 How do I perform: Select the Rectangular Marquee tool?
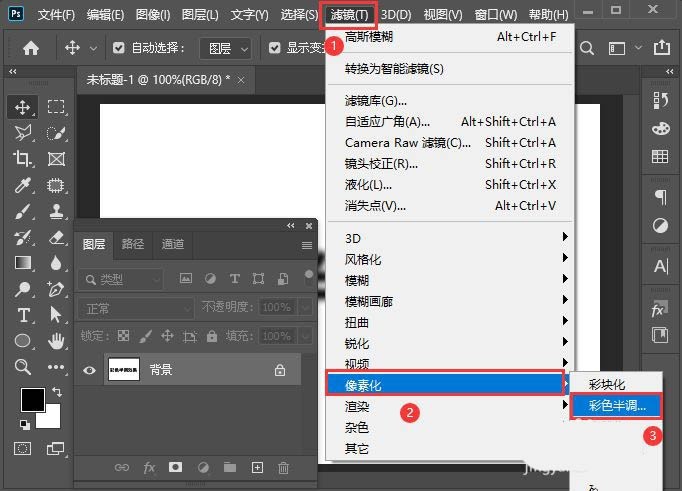point(56,107)
